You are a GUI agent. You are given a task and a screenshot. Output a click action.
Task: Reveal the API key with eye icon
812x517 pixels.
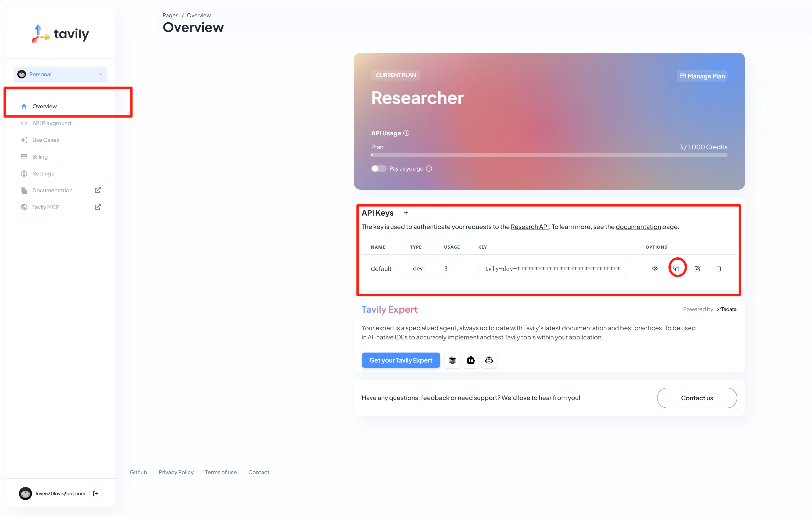point(655,268)
